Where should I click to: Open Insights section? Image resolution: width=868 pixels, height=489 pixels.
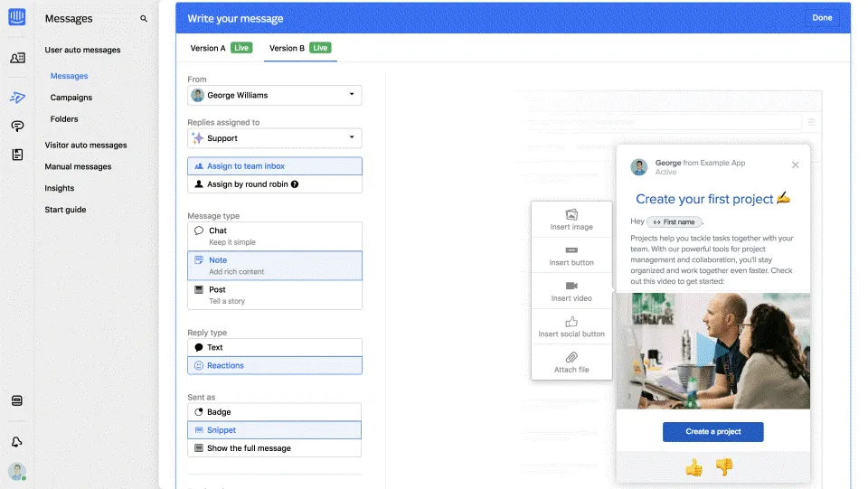click(x=60, y=188)
